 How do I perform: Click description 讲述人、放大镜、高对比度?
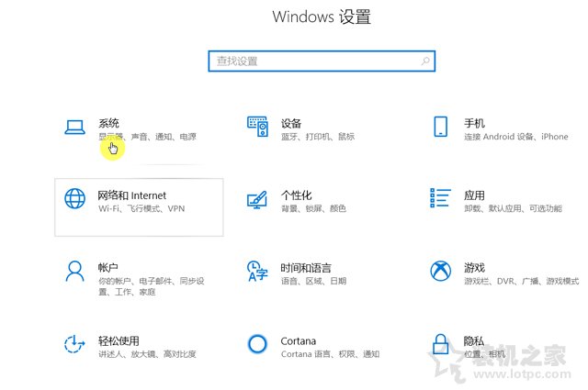pos(147,353)
